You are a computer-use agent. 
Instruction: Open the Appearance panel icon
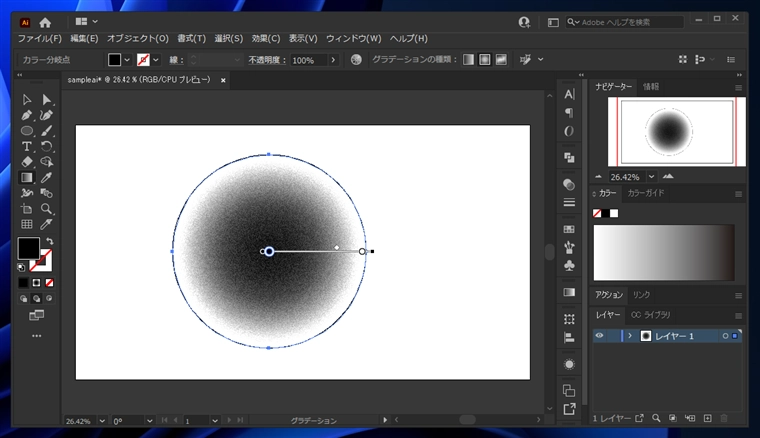[569, 364]
